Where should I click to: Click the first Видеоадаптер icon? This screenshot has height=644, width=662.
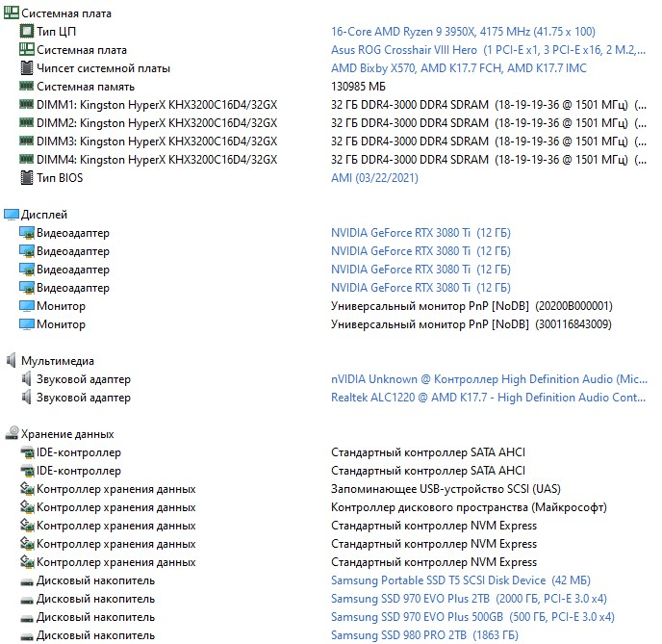[x=27, y=233]
